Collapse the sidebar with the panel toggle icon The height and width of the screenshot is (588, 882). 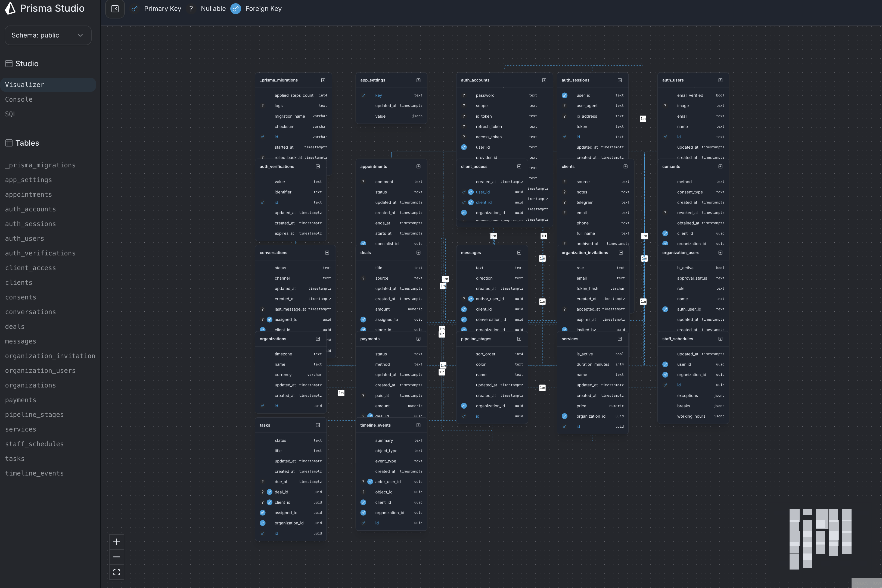point(115,9)
